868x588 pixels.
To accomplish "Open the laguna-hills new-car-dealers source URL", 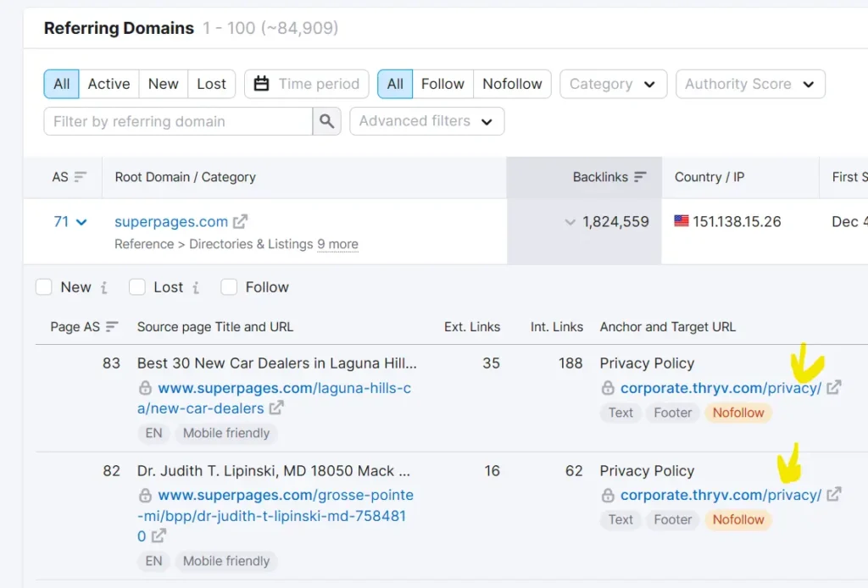I will (275, 398).
